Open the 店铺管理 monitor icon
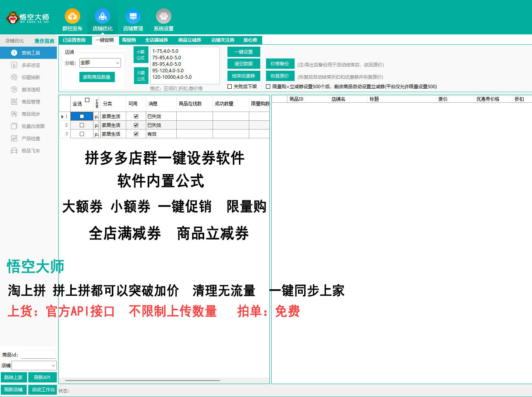Viewport: 532px width, 397px height. coord(133,16)
